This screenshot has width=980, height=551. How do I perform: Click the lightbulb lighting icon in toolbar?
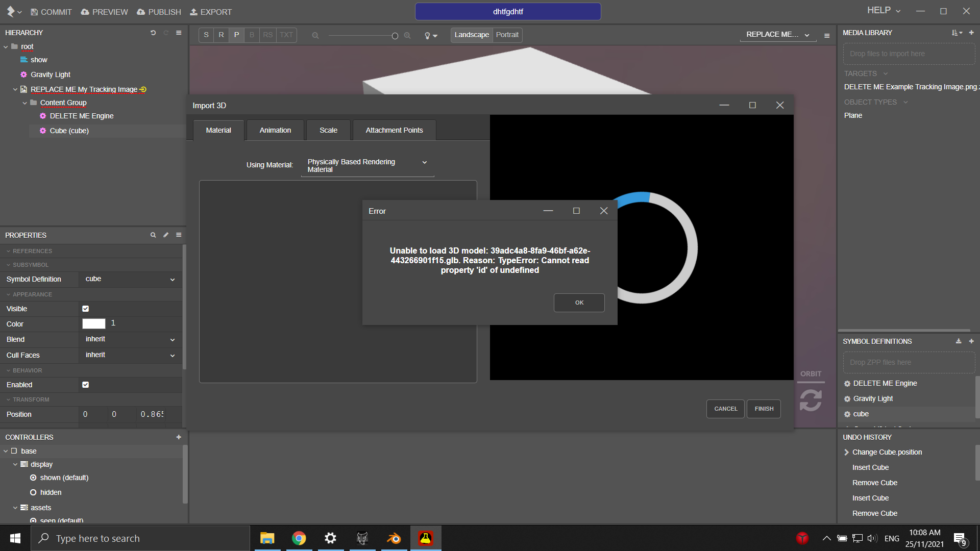(428, 35)
